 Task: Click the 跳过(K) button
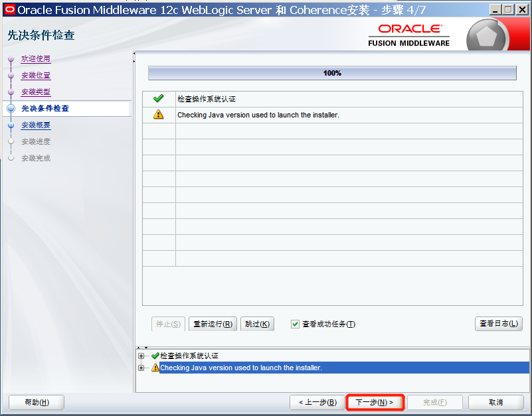click(257, 324)
